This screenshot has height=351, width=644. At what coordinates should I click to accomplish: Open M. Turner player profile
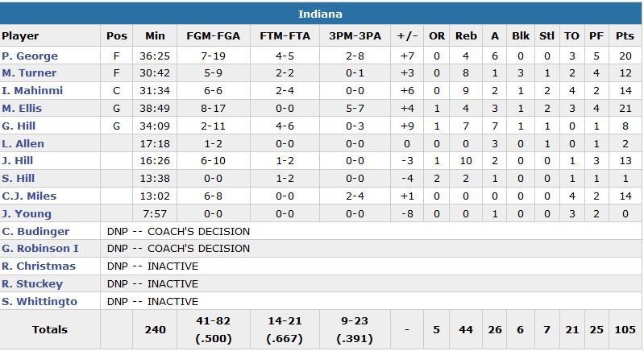pos(29,73)
